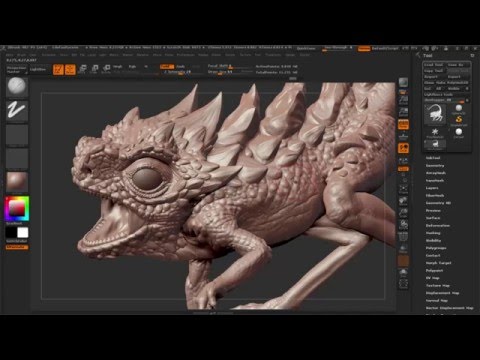Viewport: 480px width, 360px height.
Task: Expand the Deformation subpalette
Action: click(438, 225)
